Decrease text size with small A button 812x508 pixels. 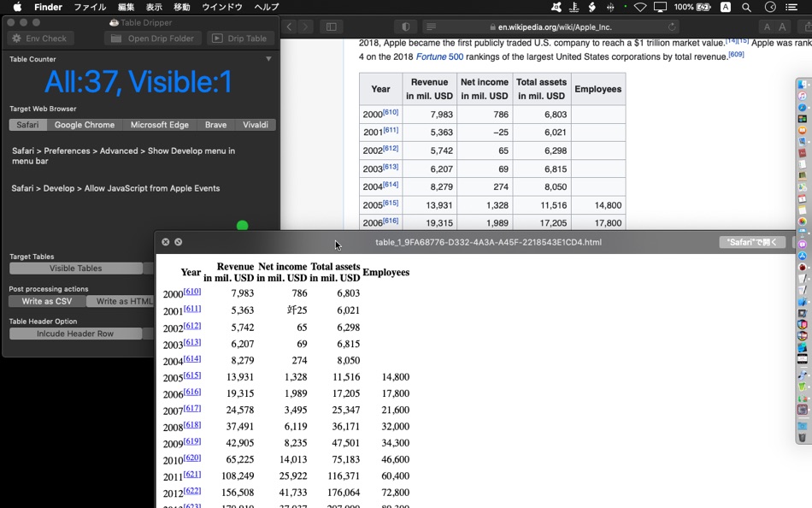[767, 27]
